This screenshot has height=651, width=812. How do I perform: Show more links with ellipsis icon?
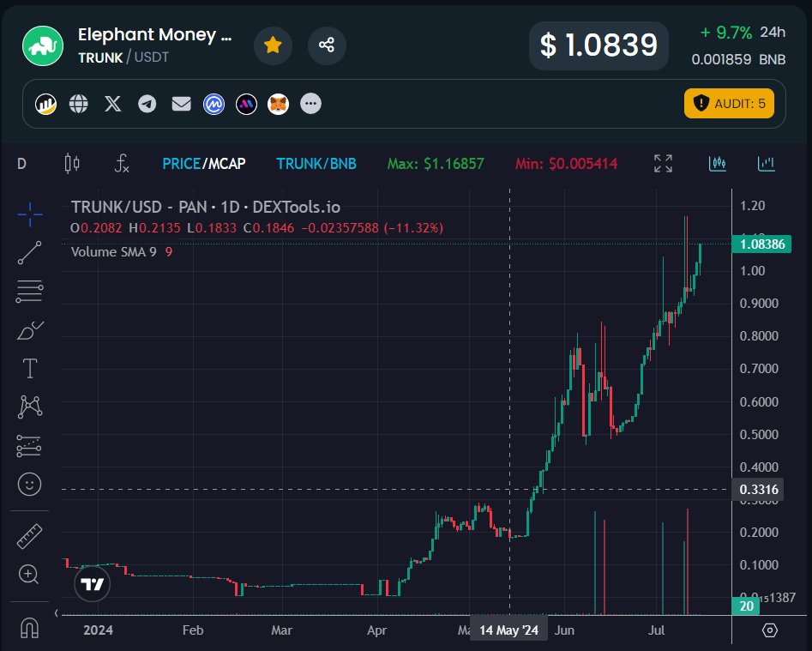[310, 104]
